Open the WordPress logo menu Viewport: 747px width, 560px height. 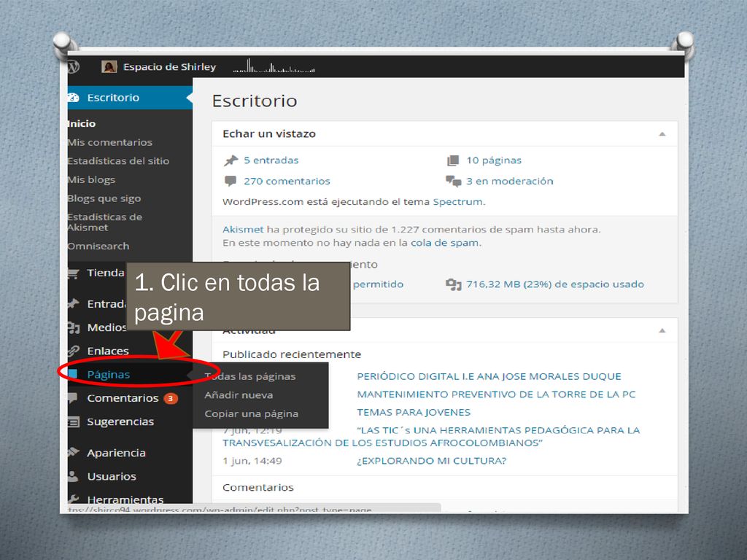click(x=74, y=66)
